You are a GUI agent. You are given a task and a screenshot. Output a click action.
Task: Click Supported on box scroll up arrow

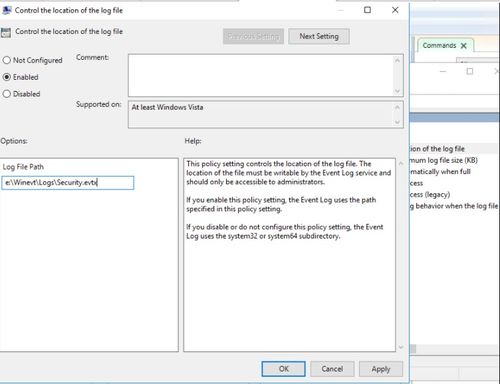[397, 107]
